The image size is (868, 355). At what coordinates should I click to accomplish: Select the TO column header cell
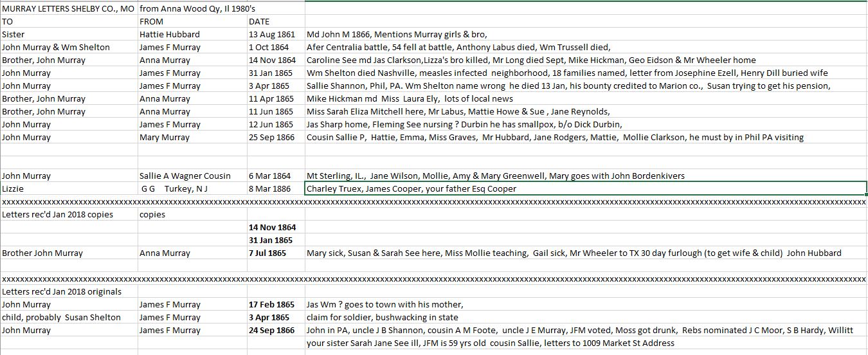click(68, 22)
